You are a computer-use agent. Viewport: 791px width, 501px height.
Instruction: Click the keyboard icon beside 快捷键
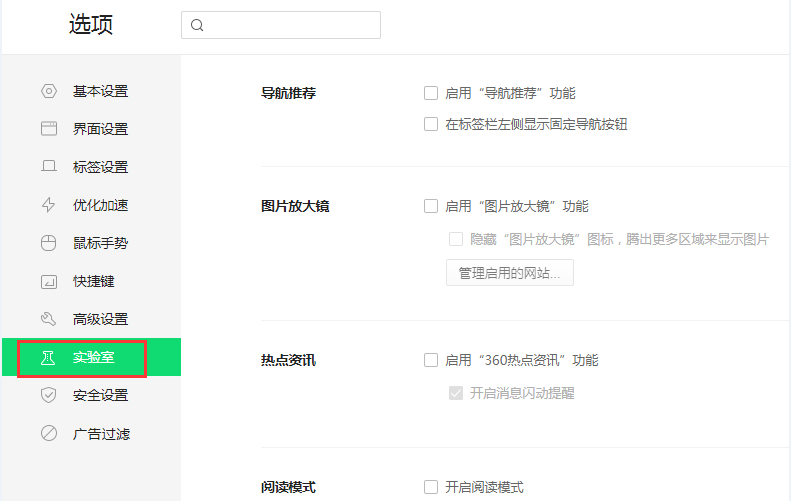[x=48, y=281]
